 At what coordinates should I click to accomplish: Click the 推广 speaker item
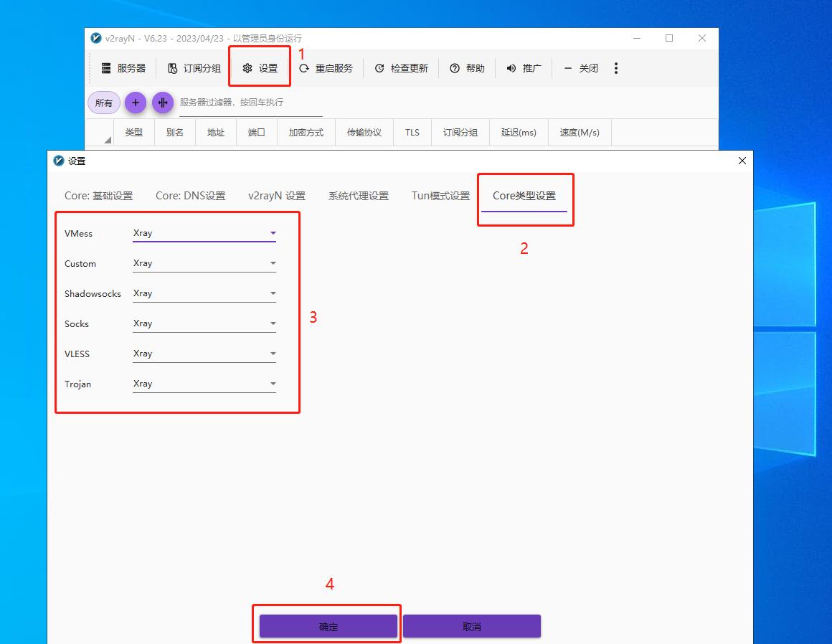point(524,68)
